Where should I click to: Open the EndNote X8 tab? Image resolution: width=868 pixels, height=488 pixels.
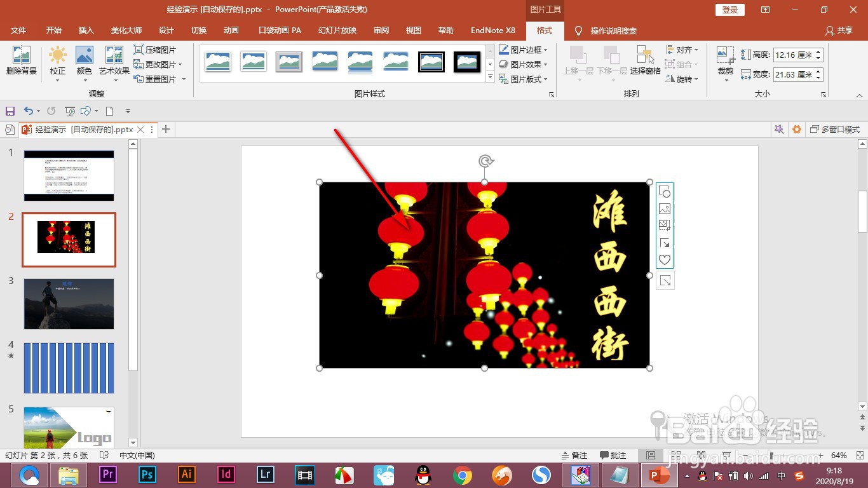pyautogui.click(x=493, y=30)
